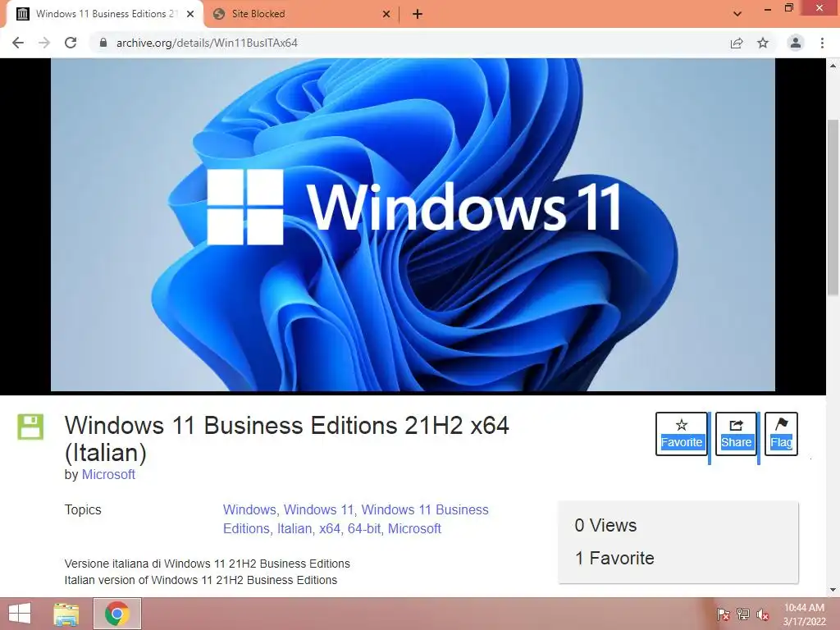Minimize the Chrome window
This screenshot has width=840, height=630.
click(768, 9)
